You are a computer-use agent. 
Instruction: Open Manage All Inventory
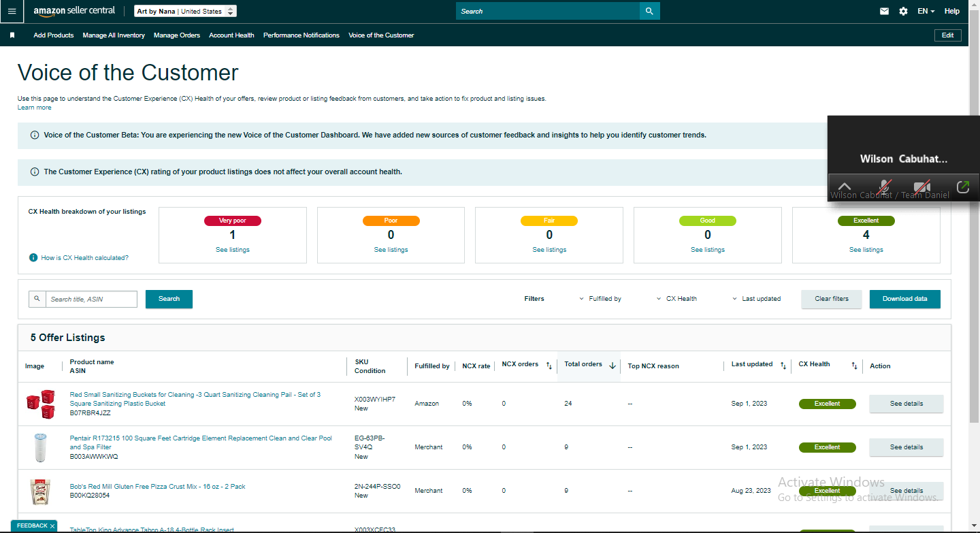(114, 35)
